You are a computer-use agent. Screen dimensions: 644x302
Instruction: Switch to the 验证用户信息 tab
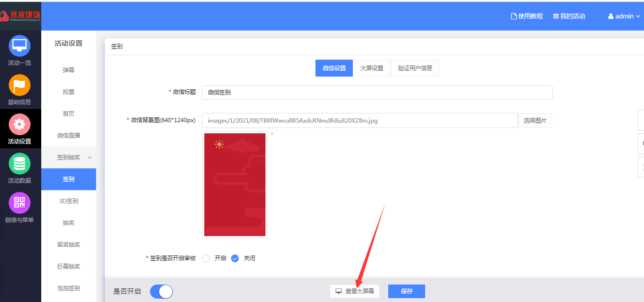point(415,68)
